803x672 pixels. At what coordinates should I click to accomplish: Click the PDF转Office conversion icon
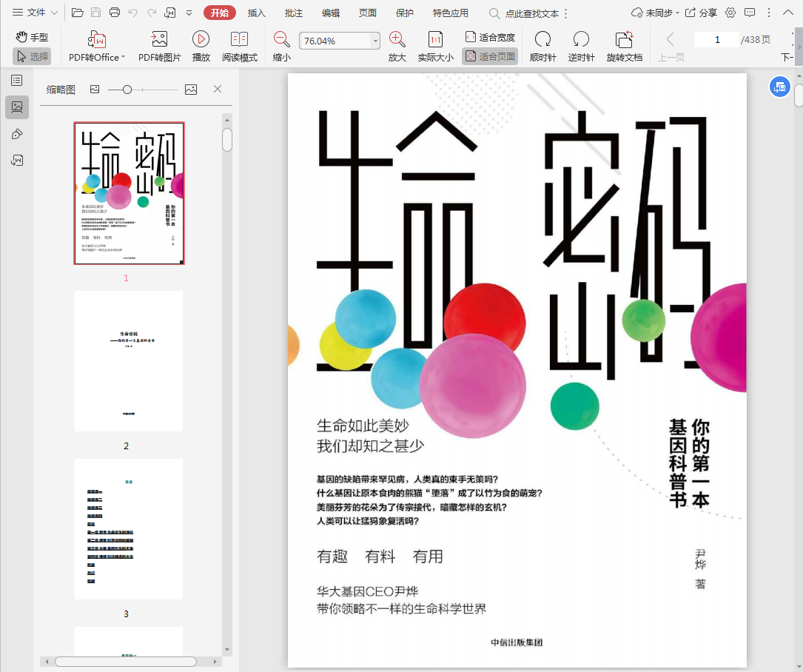coord(97,40)
